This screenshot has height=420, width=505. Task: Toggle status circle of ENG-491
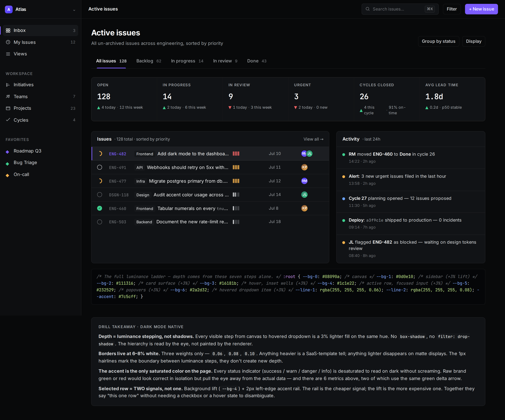(100, 167)
